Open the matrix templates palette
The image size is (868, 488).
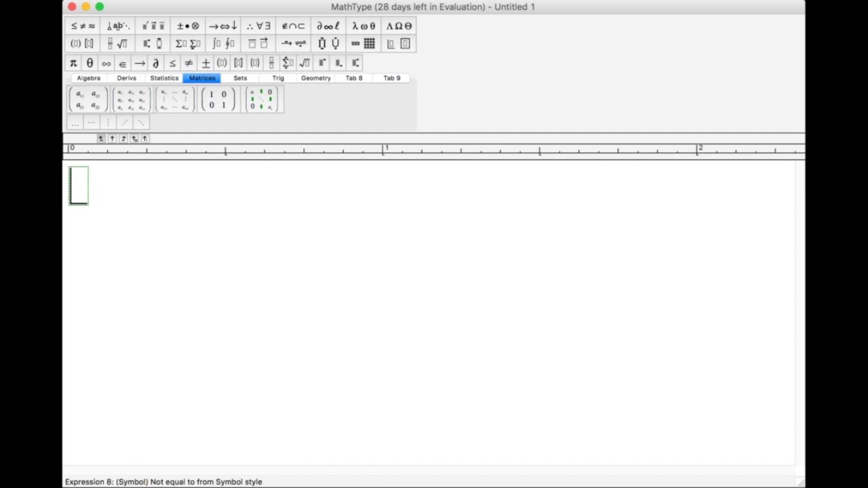coord(363,43)
